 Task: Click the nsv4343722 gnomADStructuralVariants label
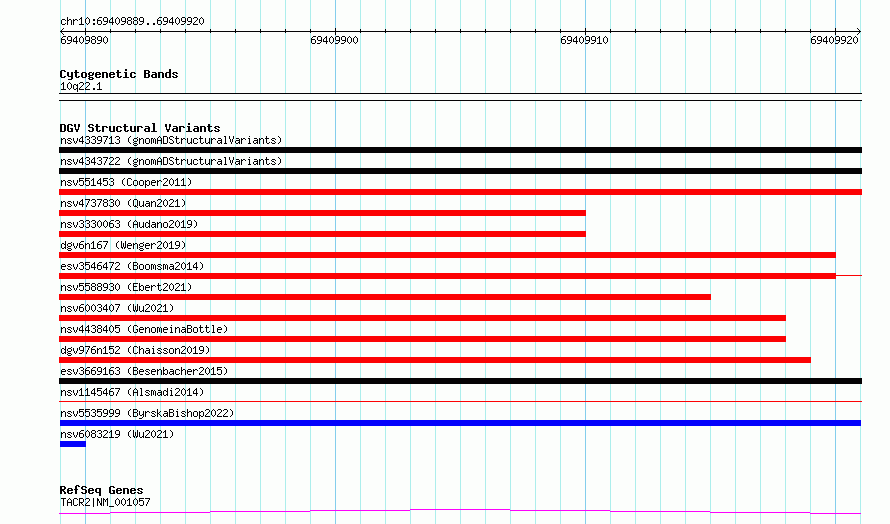click(x=171, y=161)
